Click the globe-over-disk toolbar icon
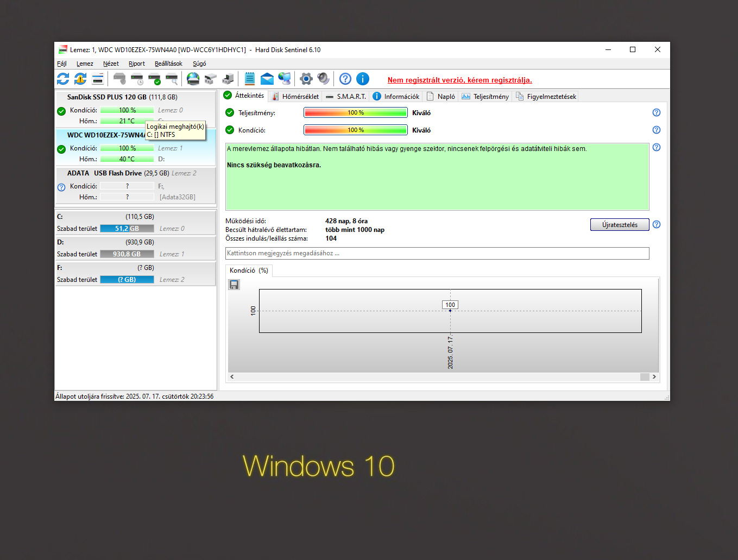 point(193,79)
